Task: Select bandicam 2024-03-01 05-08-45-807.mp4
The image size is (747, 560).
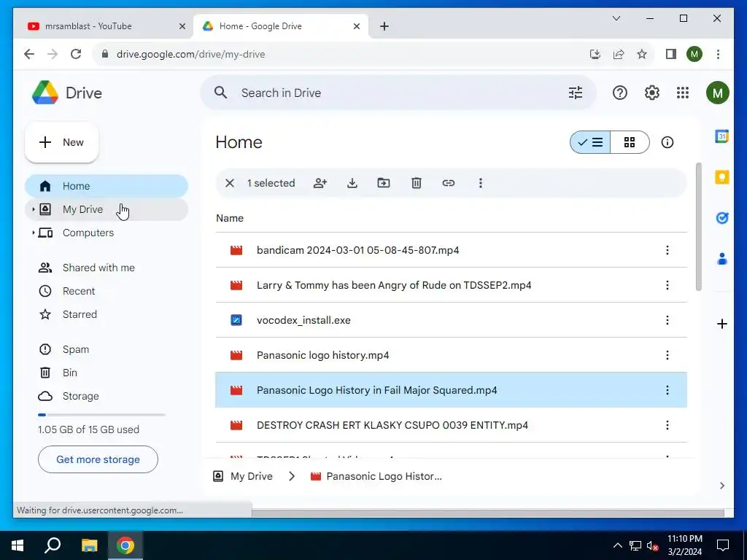Action: coord(451,251)
